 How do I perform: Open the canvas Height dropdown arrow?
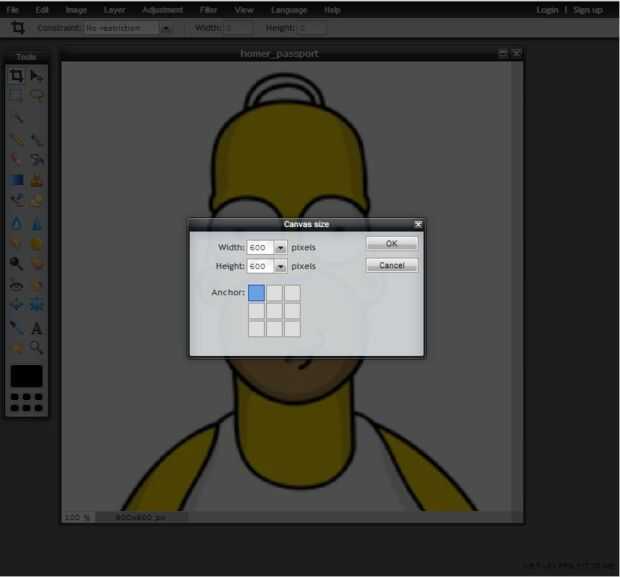(280, 266)
